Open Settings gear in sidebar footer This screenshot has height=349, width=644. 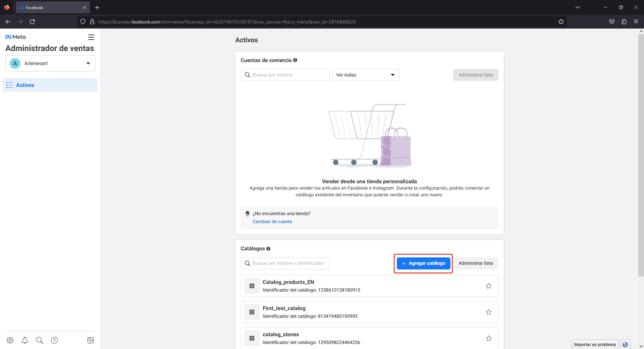(x=10, y=340)
